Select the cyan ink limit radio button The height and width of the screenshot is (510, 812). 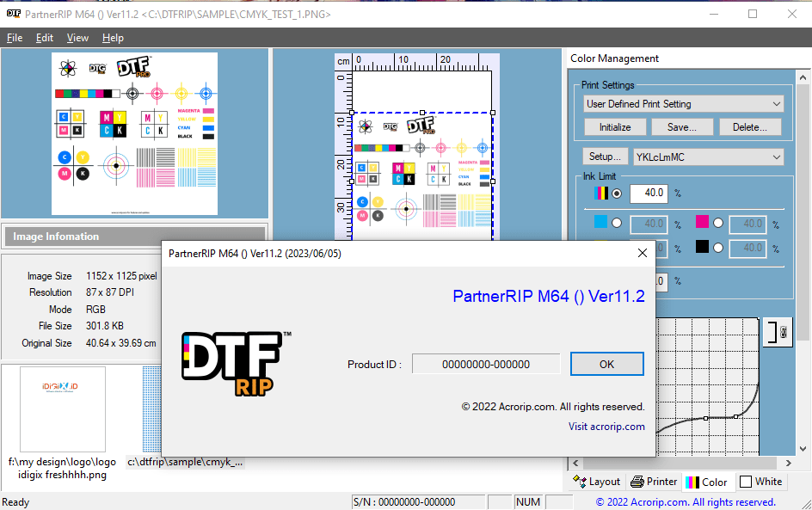click(x=616, y=223)
